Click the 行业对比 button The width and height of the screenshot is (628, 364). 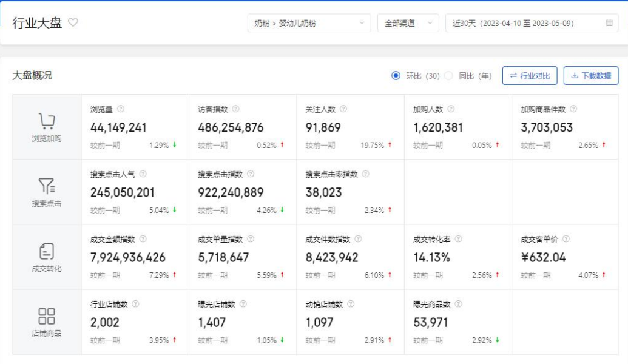click(530, 76)
